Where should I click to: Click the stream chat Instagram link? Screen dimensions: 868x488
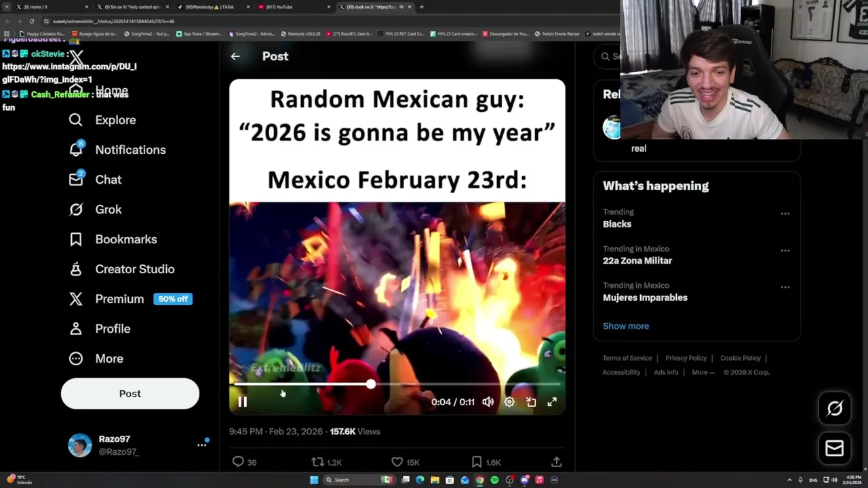click(x=69, y=73)
